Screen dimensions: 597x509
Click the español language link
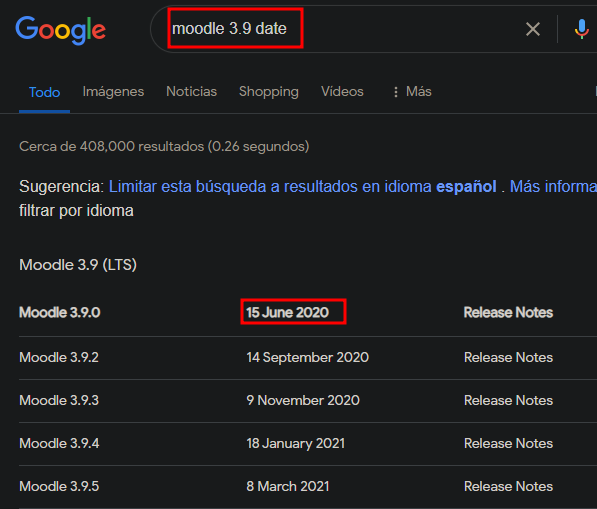point(466,187)
